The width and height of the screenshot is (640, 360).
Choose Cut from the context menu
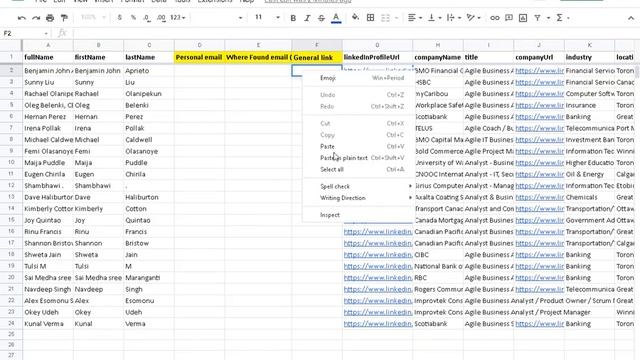pos(359,123)
